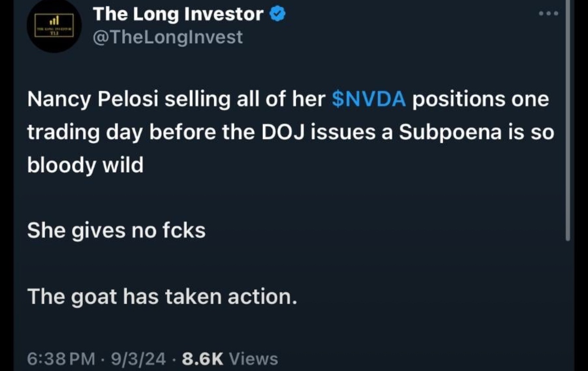Visit the @TheLongInvest handle
Image resolution: width=588 pixels, height=371 pixels.
(x=168, y=37)
